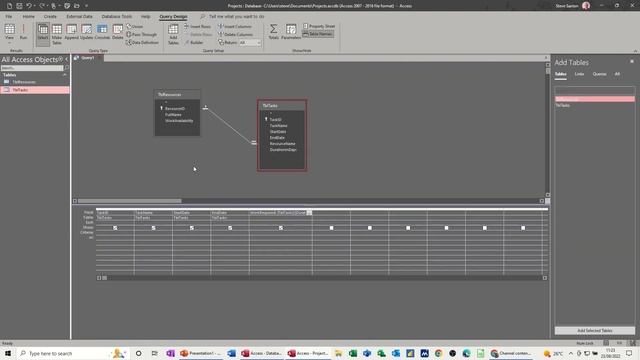Choose the Delete query type
Viewport: 640px width, 360px height.
point(118,32)
